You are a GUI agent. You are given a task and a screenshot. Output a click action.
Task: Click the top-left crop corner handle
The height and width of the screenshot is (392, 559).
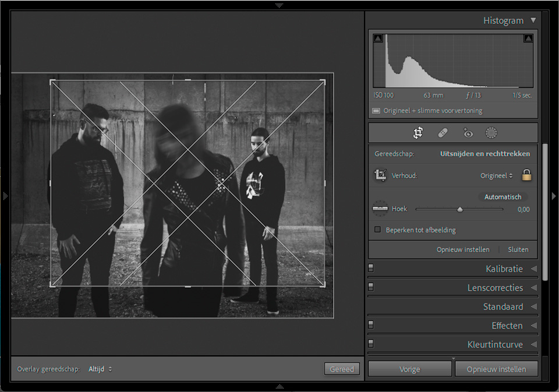52,82
